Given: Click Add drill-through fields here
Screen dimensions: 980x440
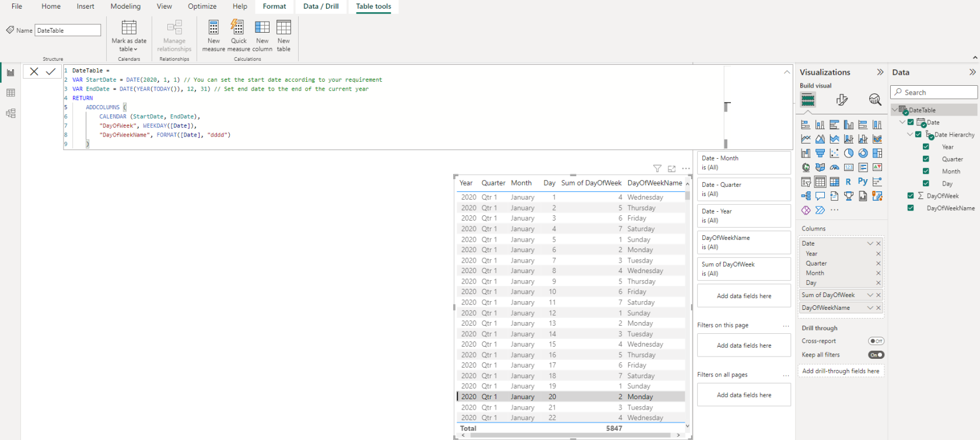Looking at the screenshot, I should 841,371.
